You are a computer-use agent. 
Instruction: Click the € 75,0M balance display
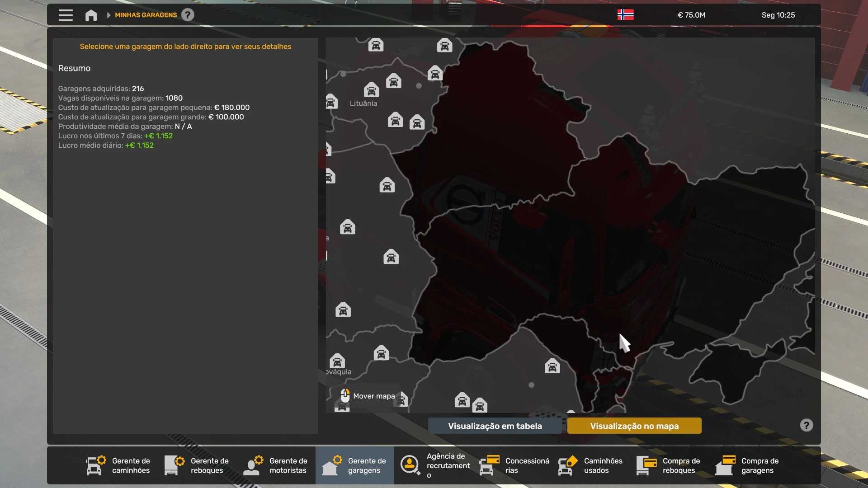[x=691, y=15]
